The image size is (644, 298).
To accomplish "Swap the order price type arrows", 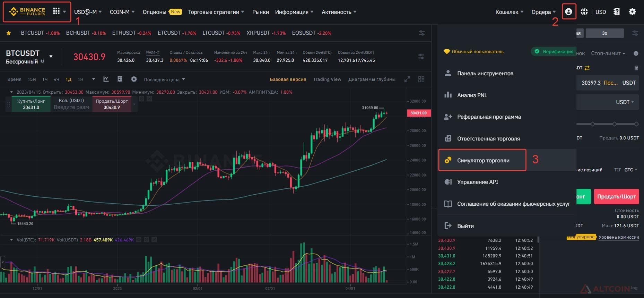I will 587,68.
